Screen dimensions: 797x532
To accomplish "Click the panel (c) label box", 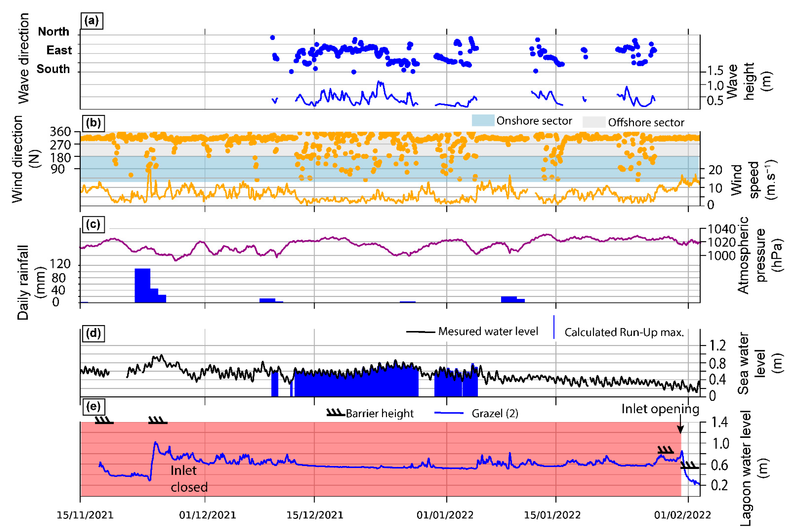I will (x=93, y=224).
